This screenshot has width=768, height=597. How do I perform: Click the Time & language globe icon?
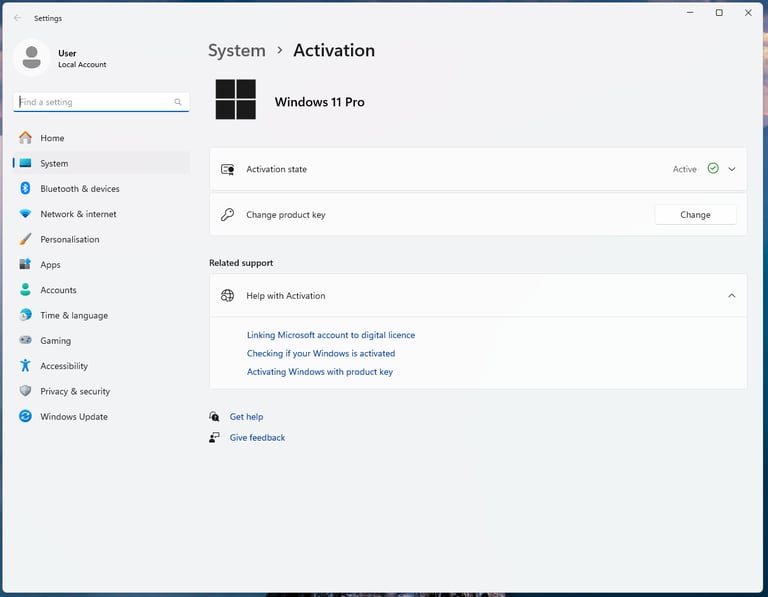25,315
